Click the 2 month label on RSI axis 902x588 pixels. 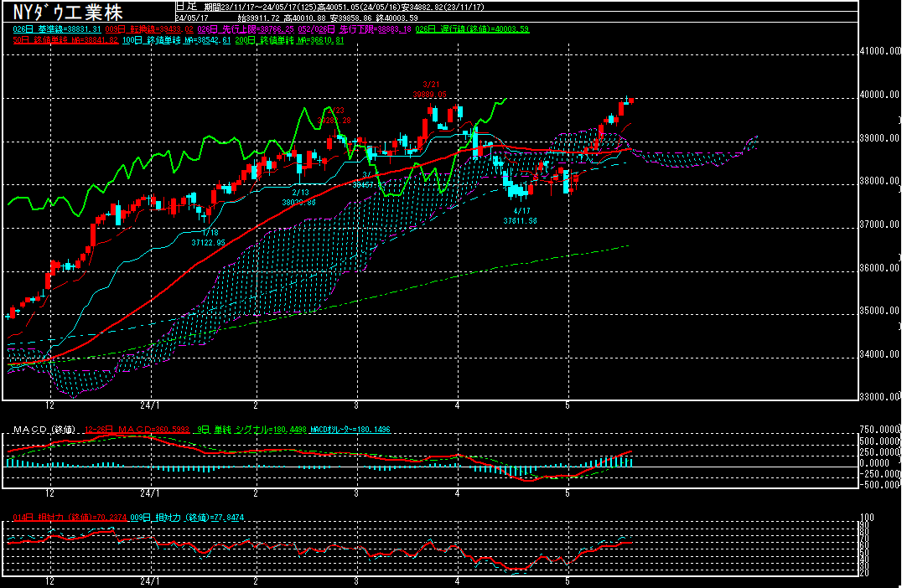coord(256,581)
